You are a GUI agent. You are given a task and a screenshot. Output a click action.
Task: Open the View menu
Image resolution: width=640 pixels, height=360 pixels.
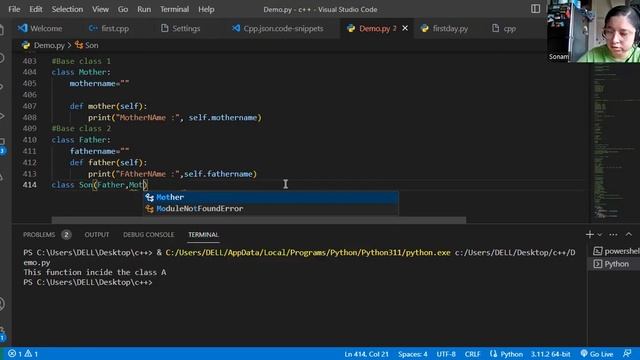click(x=100, y=9)
